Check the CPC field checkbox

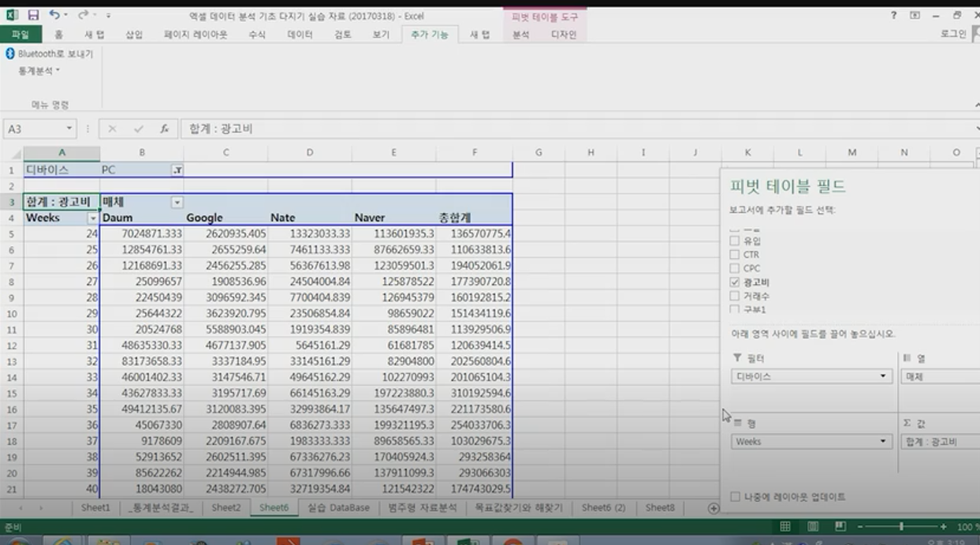coord(734,268)
